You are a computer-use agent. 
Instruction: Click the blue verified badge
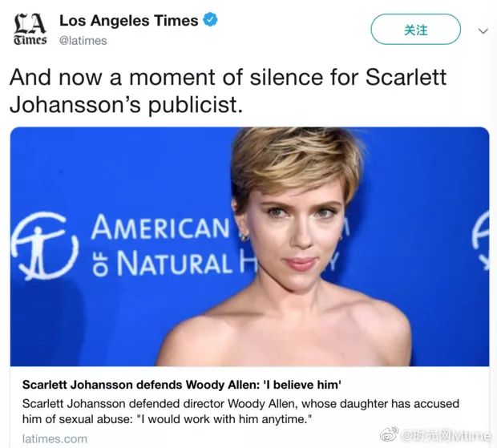[x=210, y=21]
